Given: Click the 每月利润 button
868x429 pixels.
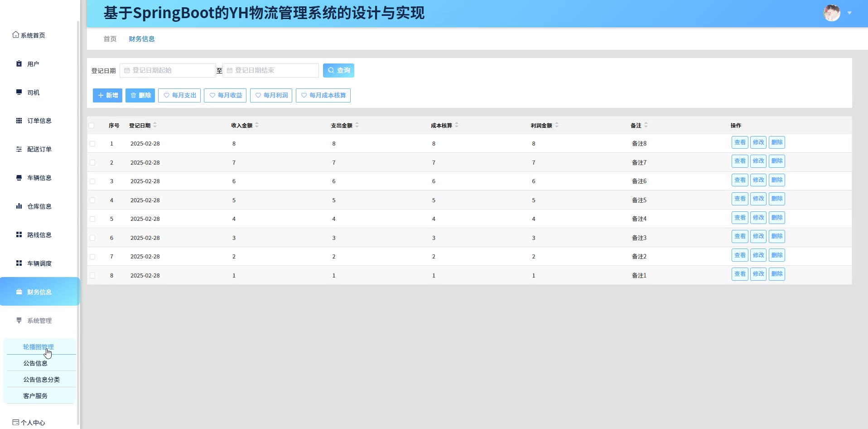Looking at the screenshot, I should tap(271, 95).
